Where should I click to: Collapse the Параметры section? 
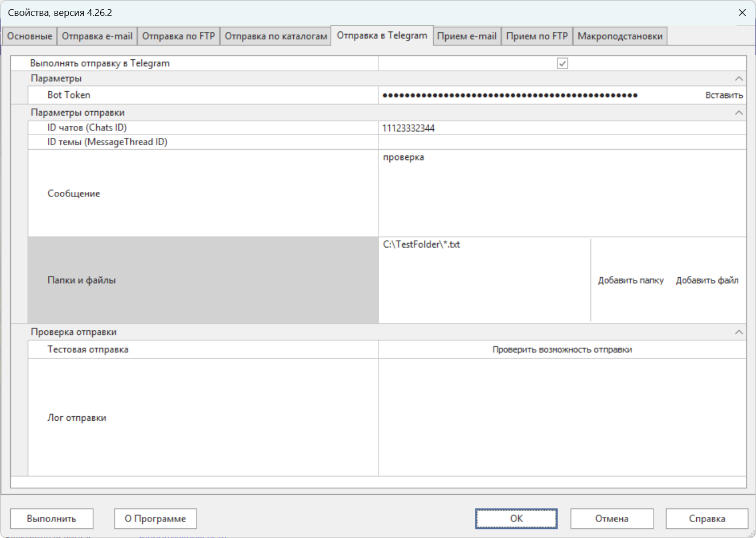[738, 79]
